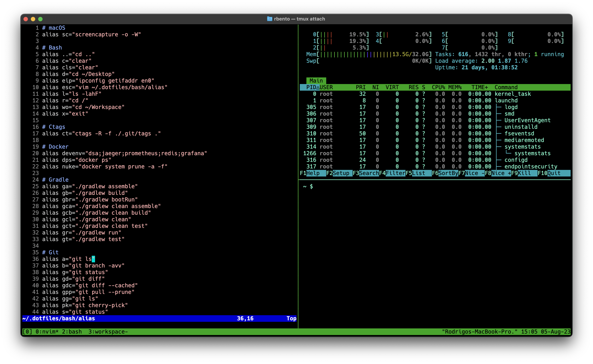Sort by the VIRT column header
The width and height of the screenshot is (593, 364).
coord(392,87)
